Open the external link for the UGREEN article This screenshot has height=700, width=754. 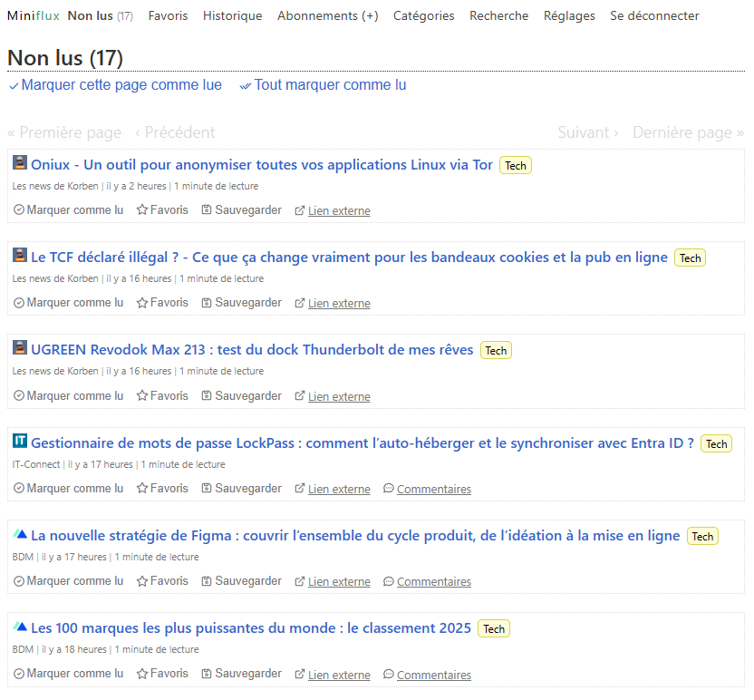click(x=333, y=396)
